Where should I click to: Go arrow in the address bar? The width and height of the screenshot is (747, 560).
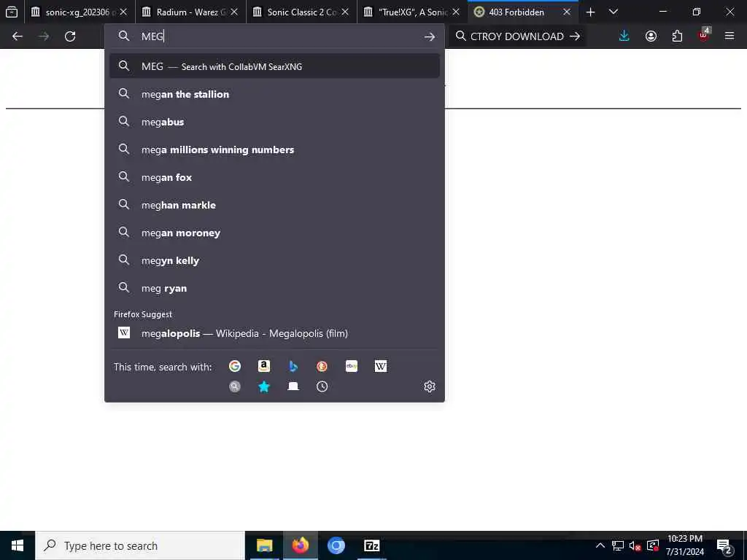click(429, 36)
